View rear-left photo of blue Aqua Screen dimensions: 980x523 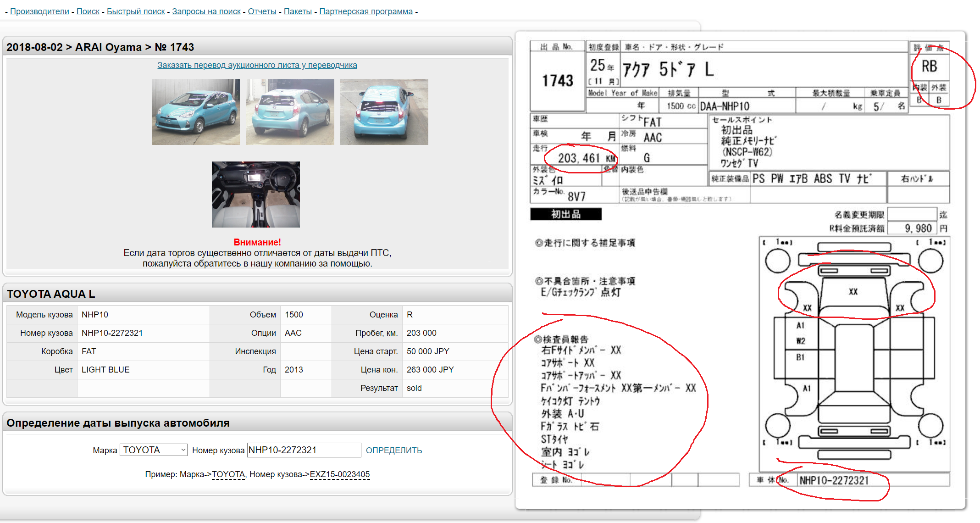[x=290, y=112]
